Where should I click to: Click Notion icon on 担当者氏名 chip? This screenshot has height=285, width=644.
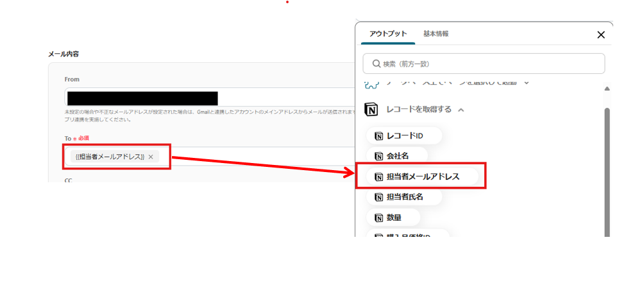coord(378,197)
